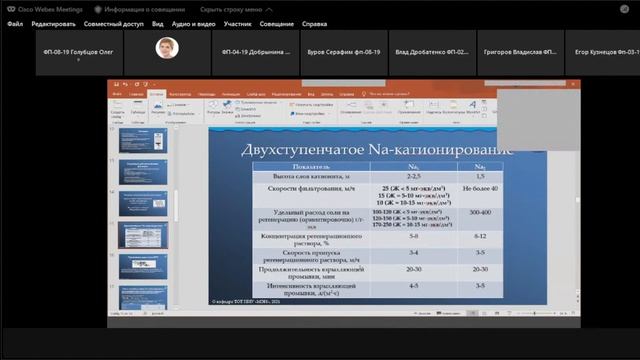Image resolution: width=640 pixels, height=360 pixels.
Task: Click slide thumbnail panel scrollbar
Action: [x=176, y=206]
